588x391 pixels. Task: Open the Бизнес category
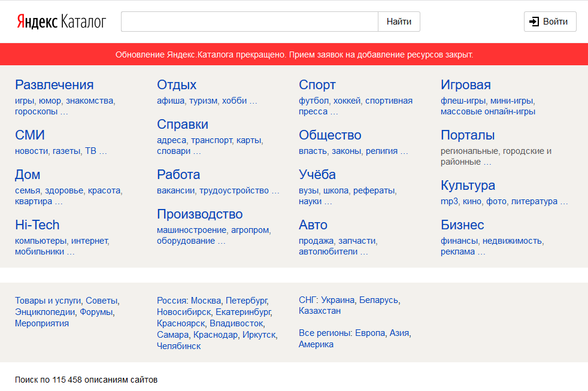tap(462, 225)
